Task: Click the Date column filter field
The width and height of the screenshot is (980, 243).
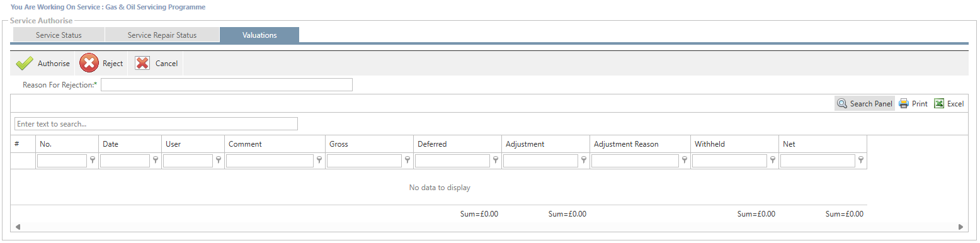Action: click(x=125, y=161)
